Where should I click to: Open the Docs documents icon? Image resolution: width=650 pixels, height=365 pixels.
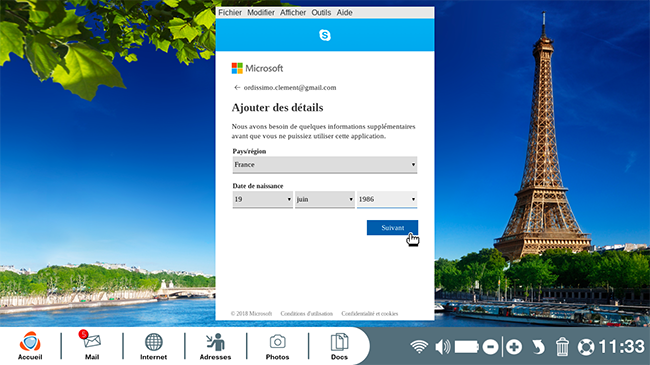[x=339, y=346]
